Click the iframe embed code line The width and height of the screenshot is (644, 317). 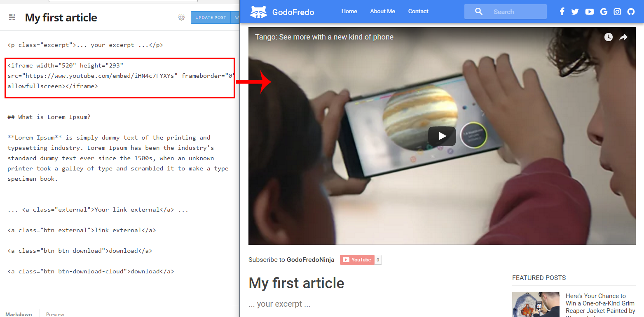121,76
